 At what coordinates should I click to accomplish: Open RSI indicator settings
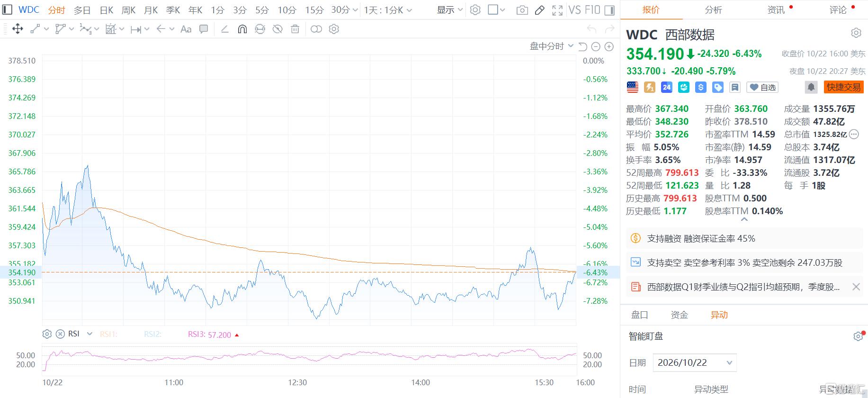47,334
